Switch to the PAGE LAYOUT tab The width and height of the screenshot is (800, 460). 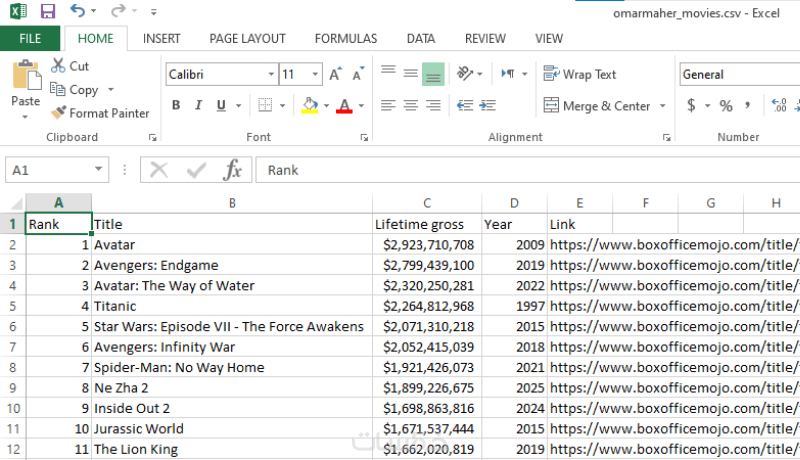[x=247, y=39]
